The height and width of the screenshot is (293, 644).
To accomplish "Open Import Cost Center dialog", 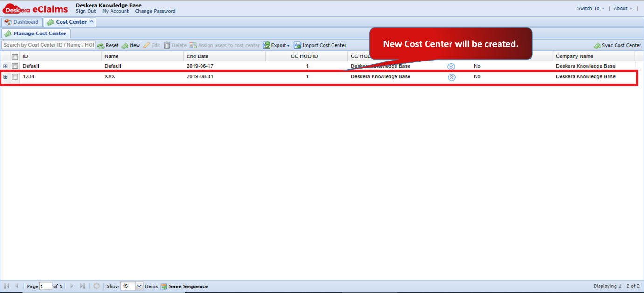I will point(320,46).
